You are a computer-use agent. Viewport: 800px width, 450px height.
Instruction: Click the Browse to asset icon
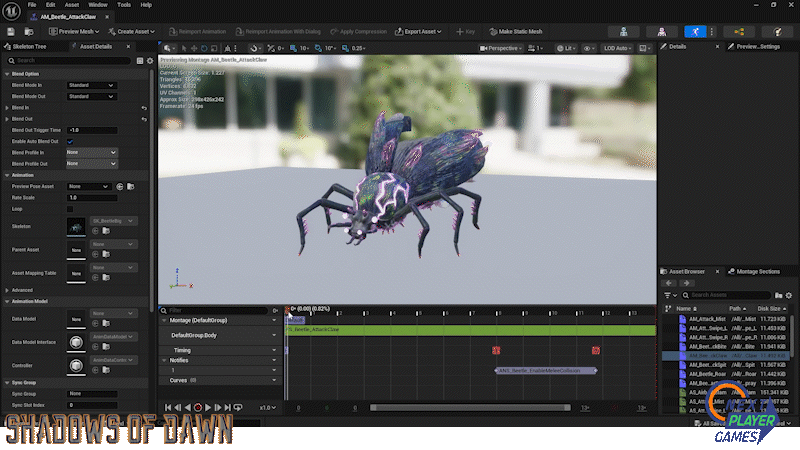28,31
